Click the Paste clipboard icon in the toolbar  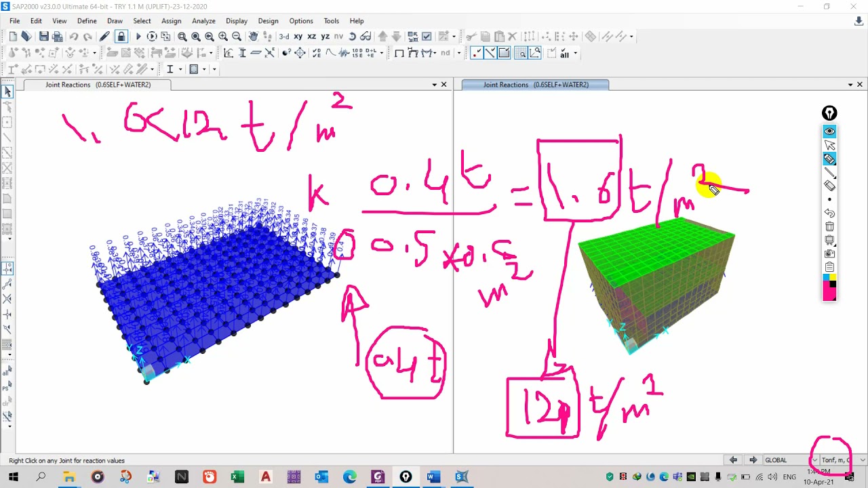click(499, 36)
